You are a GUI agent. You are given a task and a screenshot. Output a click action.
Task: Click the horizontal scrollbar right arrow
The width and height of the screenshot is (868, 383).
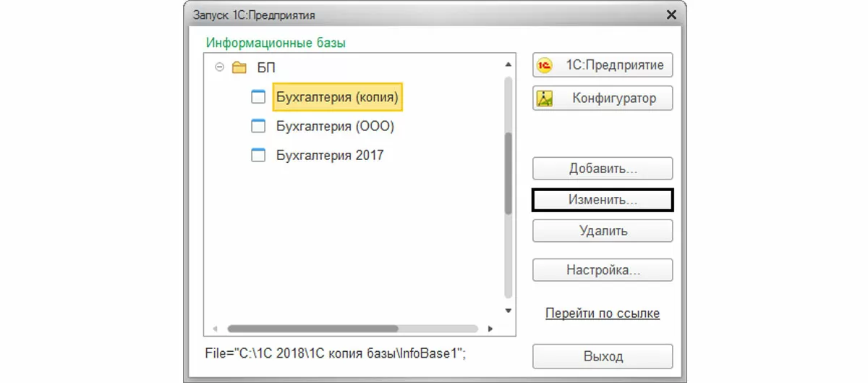click(490, 329)
